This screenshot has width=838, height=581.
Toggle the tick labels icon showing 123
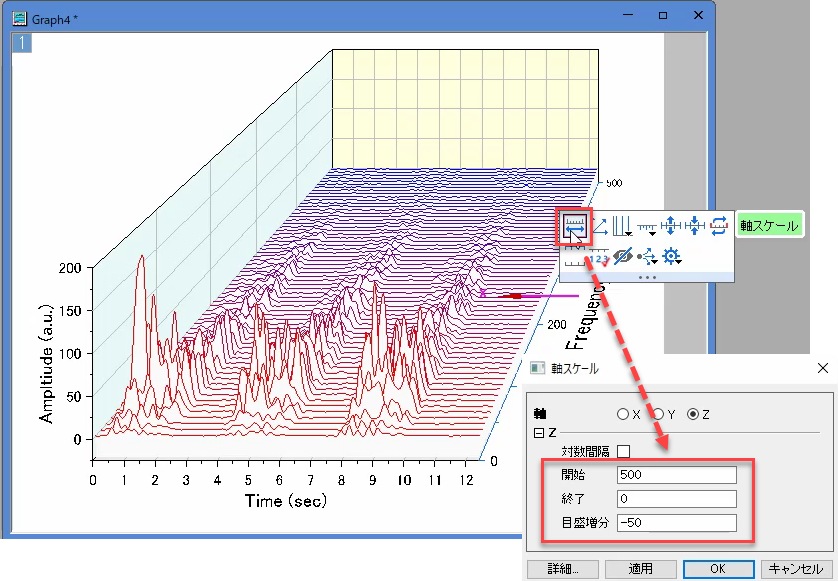[599, 258]
